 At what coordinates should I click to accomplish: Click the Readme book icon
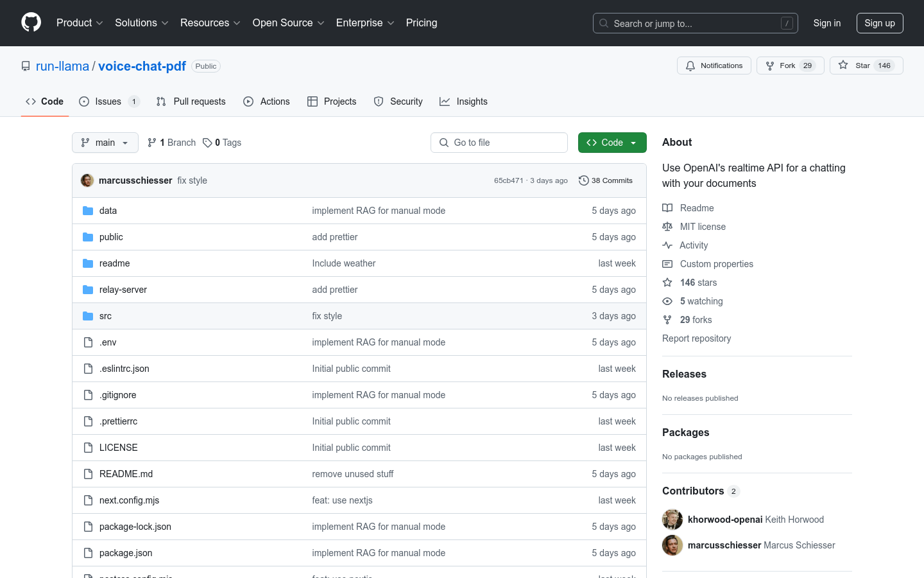[667, 208]
